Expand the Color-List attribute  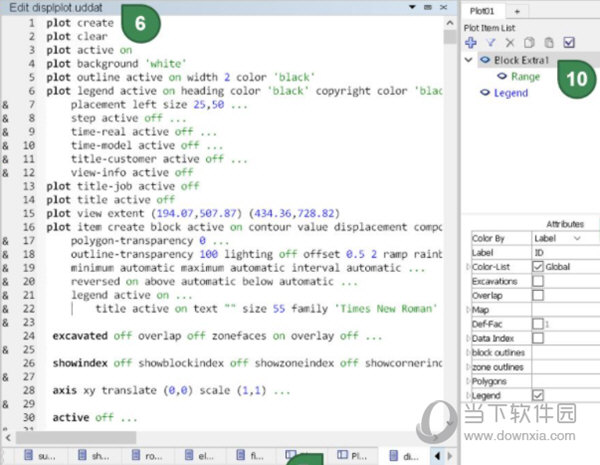(x=468, y=267)
